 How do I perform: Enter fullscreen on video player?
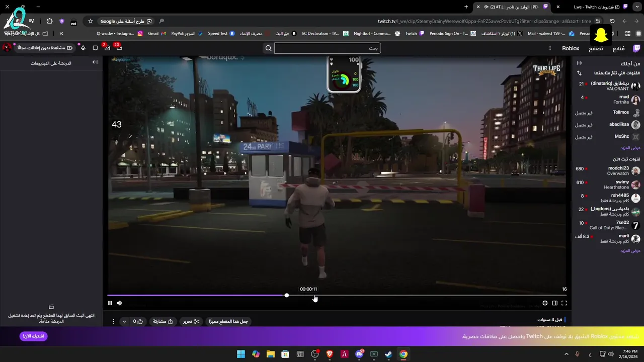[x=564, y=303]
